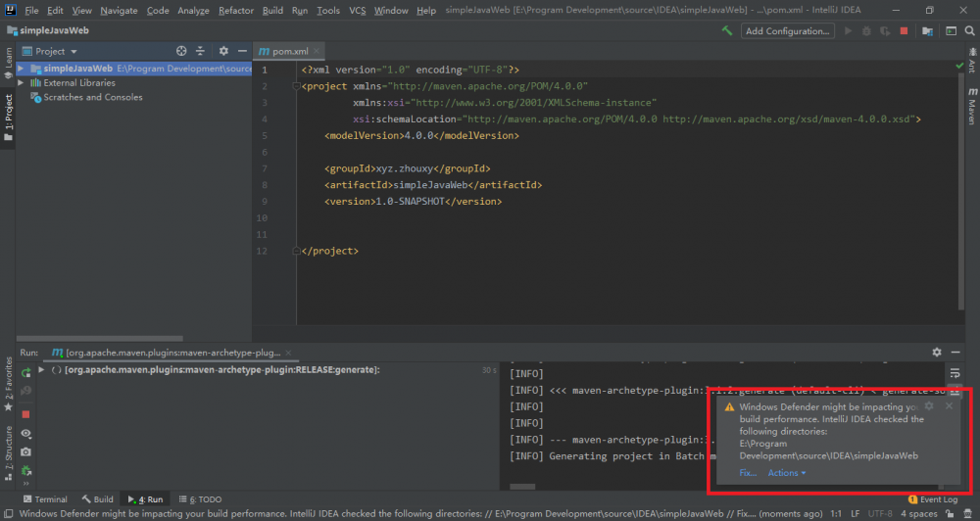The image size is (980, 521).
Task: Click the camera dump threads icon
Action: 25,451
